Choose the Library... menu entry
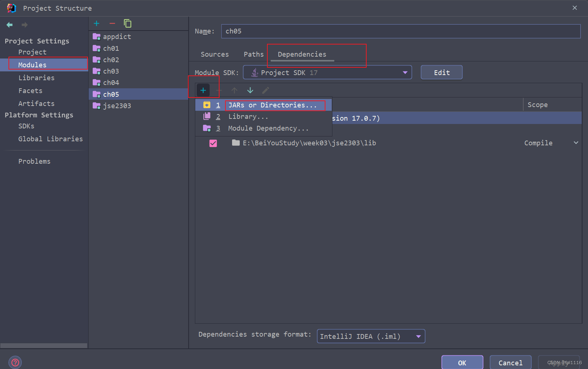Viewport: 588px width, 369px height. coord(264,117)
